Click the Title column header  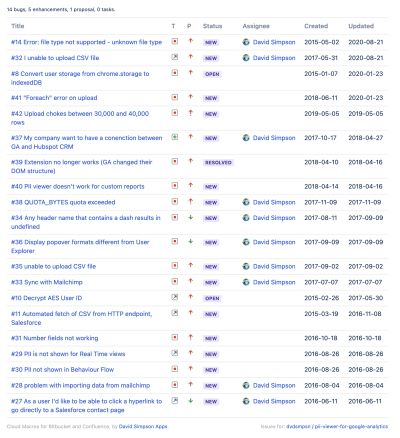click(x=18, y=26)
